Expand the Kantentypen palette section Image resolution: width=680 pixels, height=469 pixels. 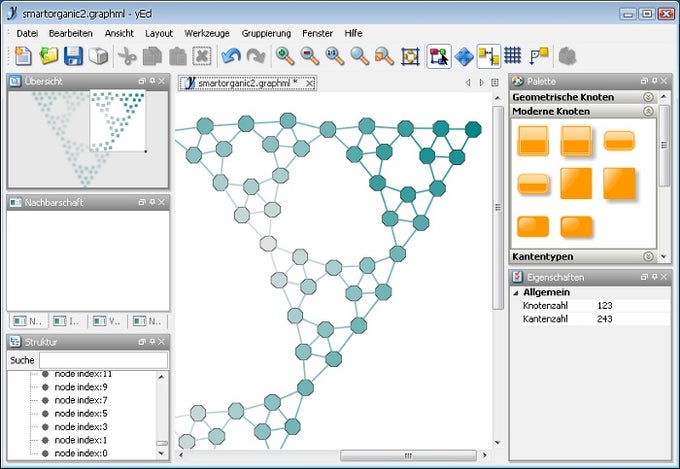(x=648, y=257)
